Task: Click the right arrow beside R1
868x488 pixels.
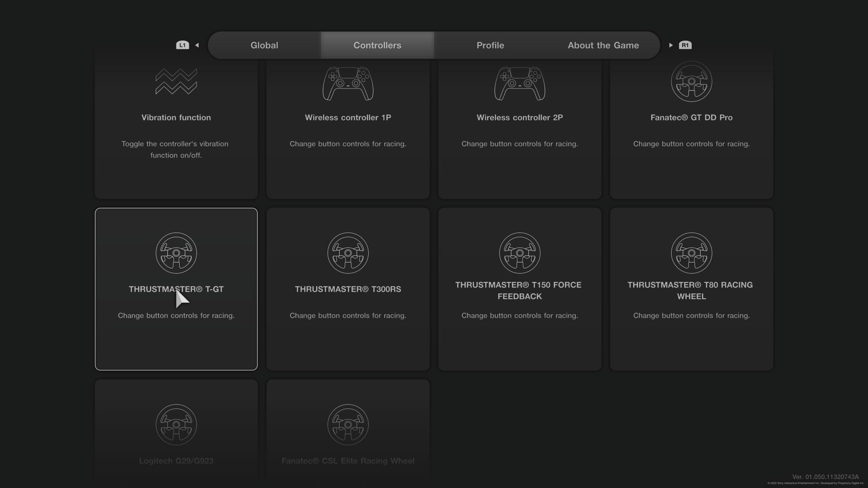Action: tap(671, 45)
